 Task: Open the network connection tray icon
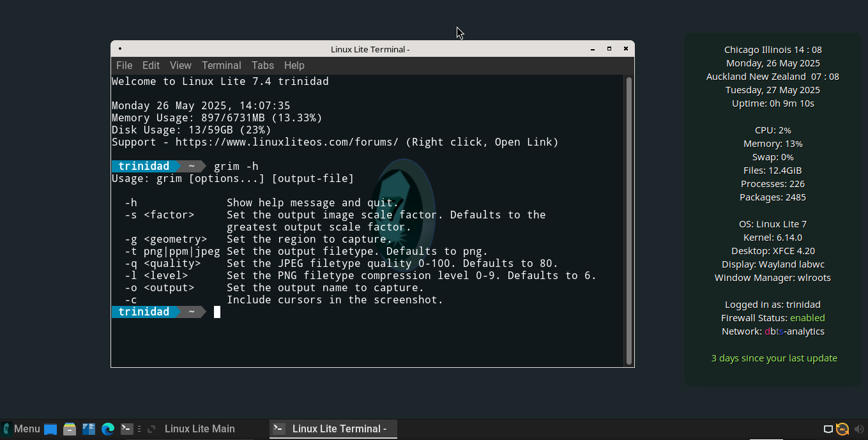pyautogui.click(x=828, y=429)
